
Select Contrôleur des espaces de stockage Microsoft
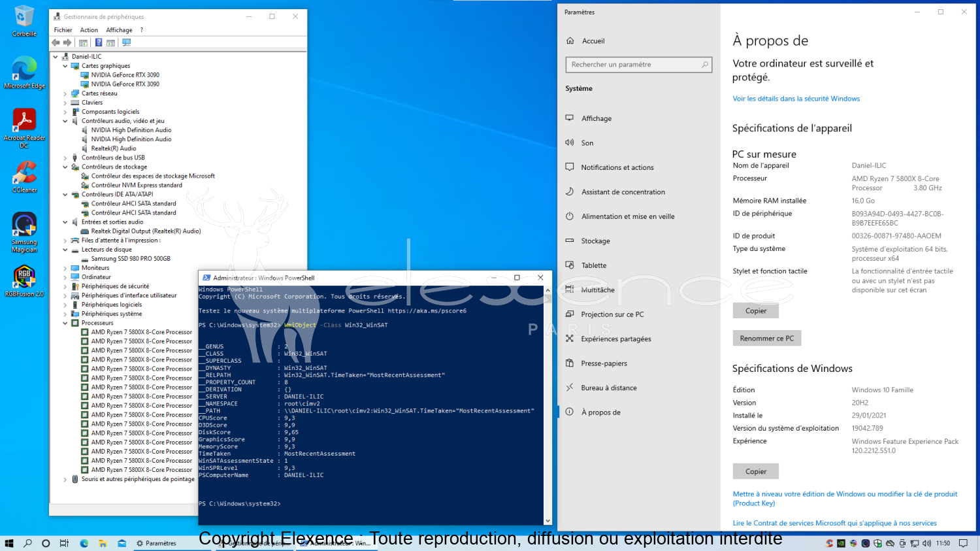tap(152, 176)
